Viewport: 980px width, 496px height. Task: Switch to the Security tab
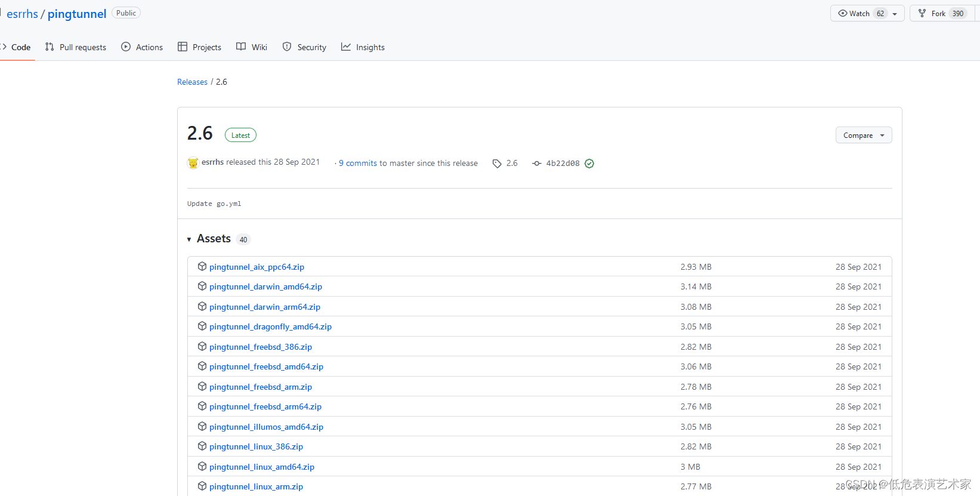[x=304, y=47]
